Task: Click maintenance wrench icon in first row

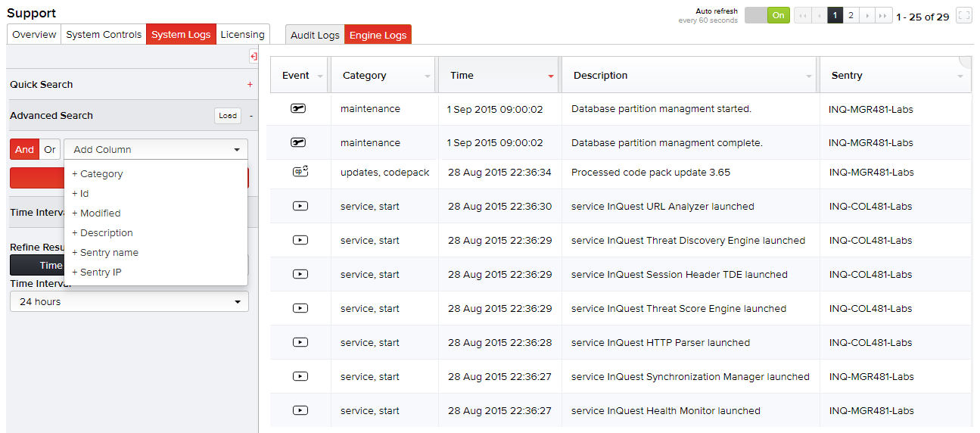Action: pyautogui.click(x=298, y=109)
